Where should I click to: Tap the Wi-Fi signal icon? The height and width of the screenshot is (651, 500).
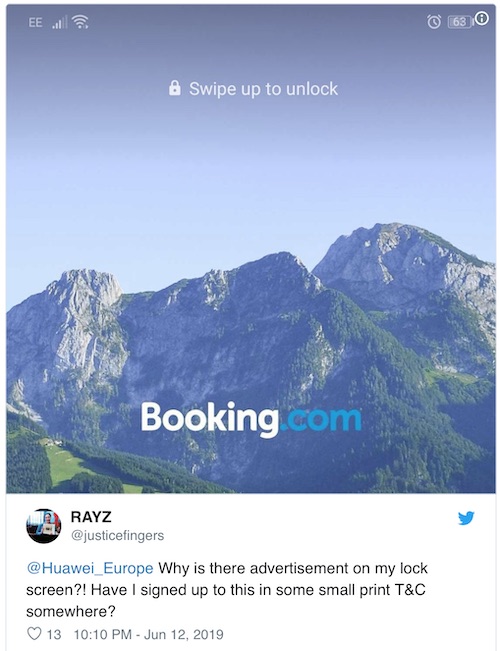coord(80,22)
